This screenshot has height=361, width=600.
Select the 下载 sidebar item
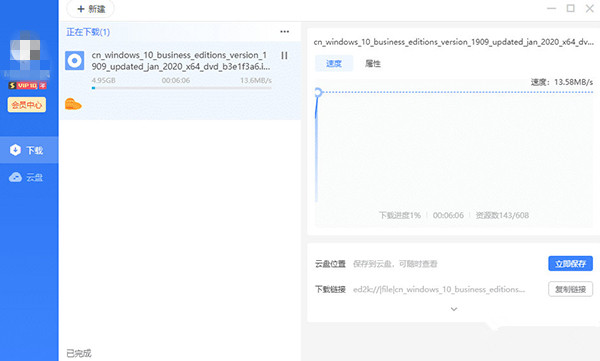29,150
